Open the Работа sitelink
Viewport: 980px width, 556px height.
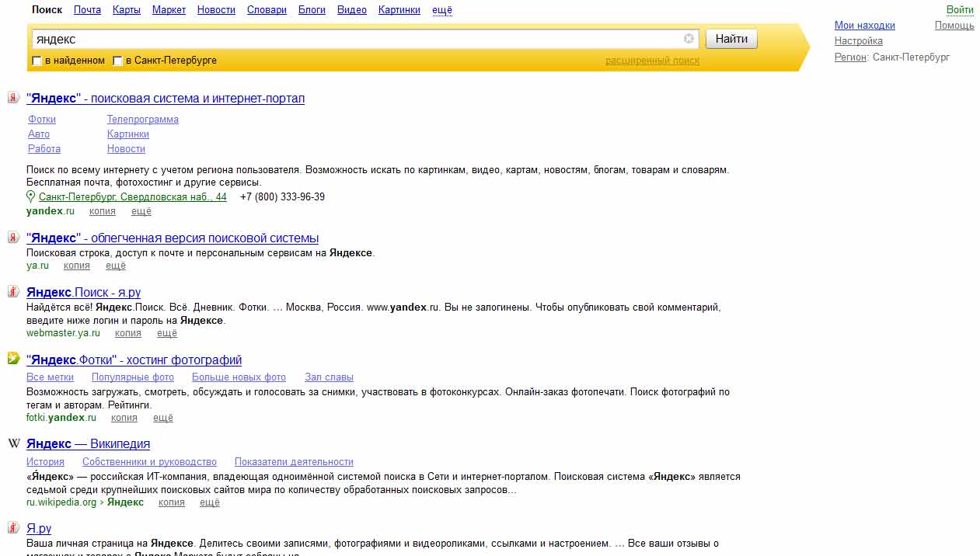coord(44,149)
